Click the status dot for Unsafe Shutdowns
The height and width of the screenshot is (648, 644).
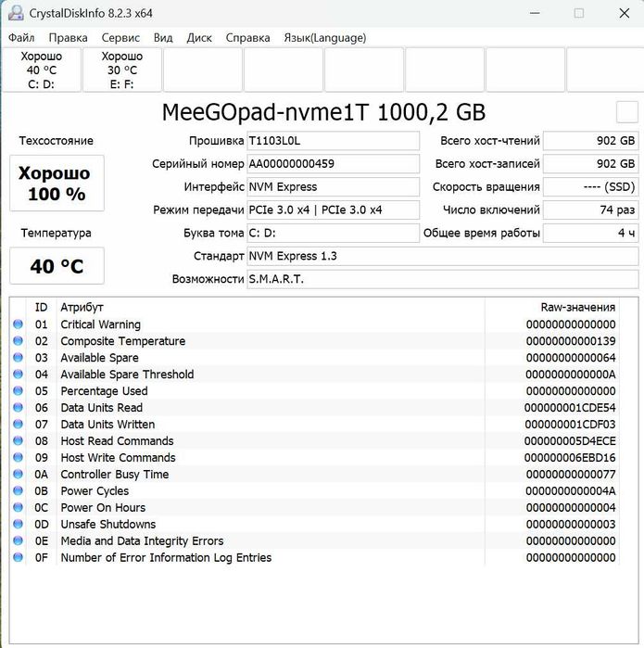click(18, 524)
